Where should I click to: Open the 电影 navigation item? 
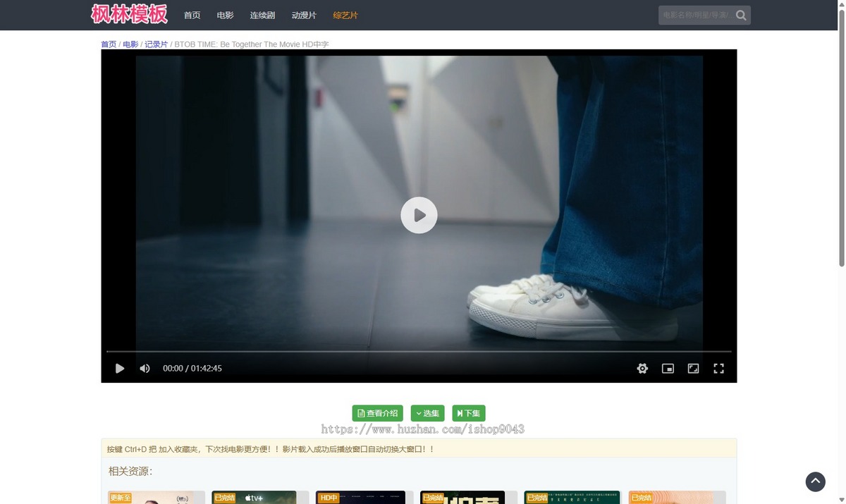click(x=225, y=15)
